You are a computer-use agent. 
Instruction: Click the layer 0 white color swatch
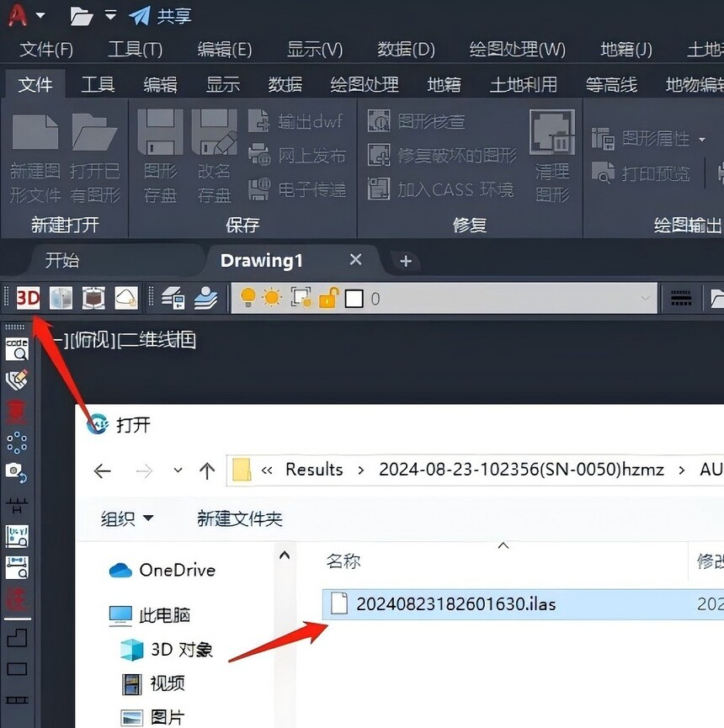[354, 299]
